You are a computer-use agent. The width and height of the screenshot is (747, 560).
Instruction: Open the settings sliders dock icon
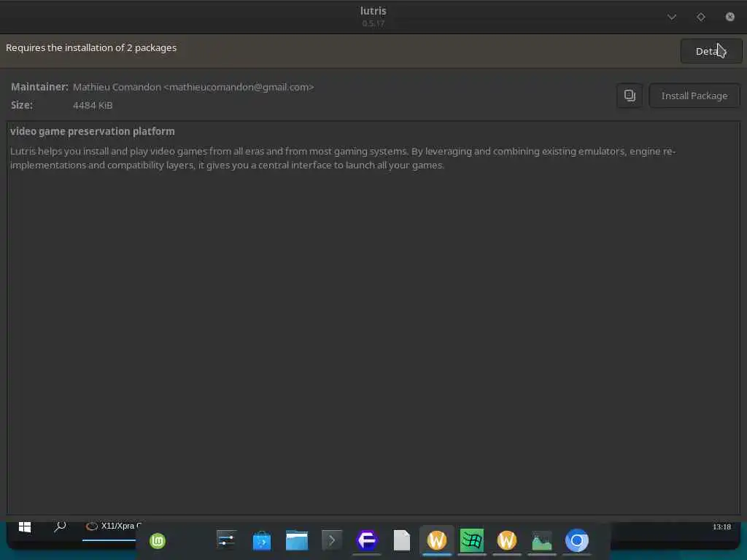(x=226, y=540)
